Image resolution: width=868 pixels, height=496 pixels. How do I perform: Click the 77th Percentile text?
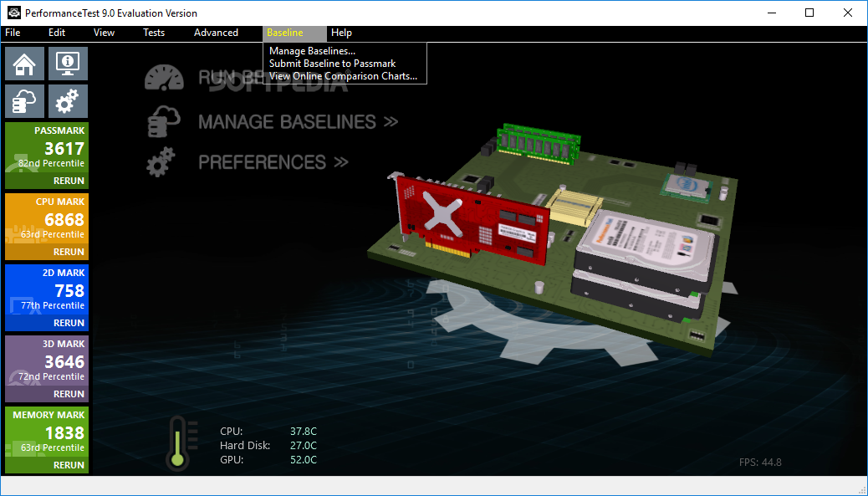click(53, 305)
